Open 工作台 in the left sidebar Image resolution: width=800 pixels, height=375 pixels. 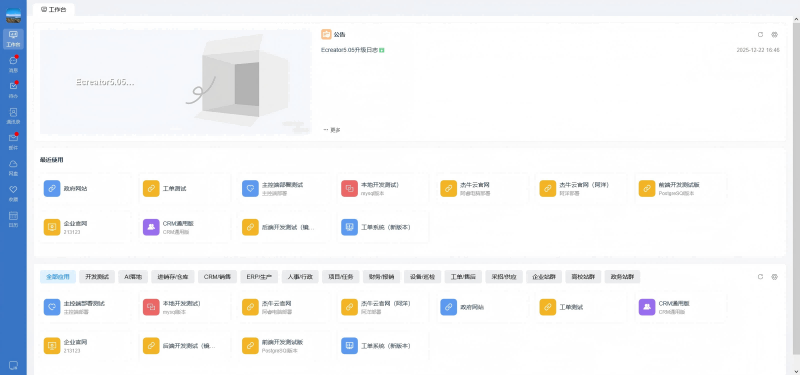[13, 39]
